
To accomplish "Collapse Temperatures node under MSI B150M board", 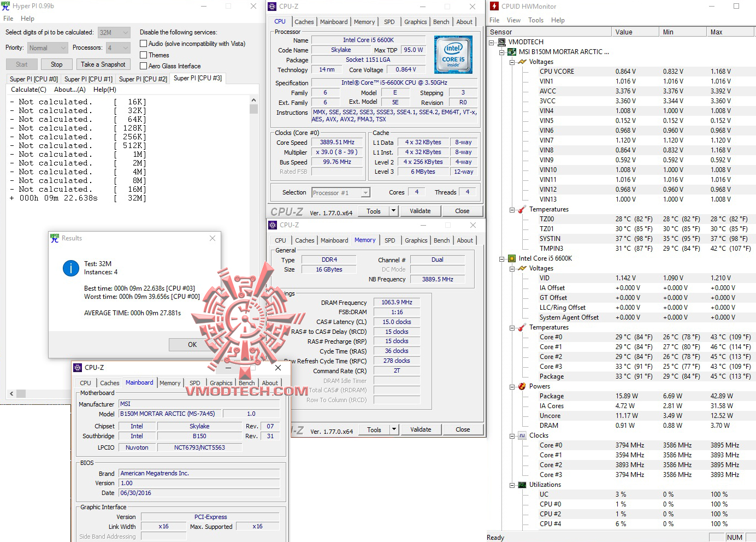I will [512, 209].
